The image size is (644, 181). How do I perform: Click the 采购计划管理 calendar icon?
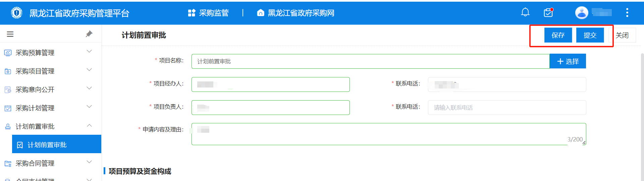8,108
